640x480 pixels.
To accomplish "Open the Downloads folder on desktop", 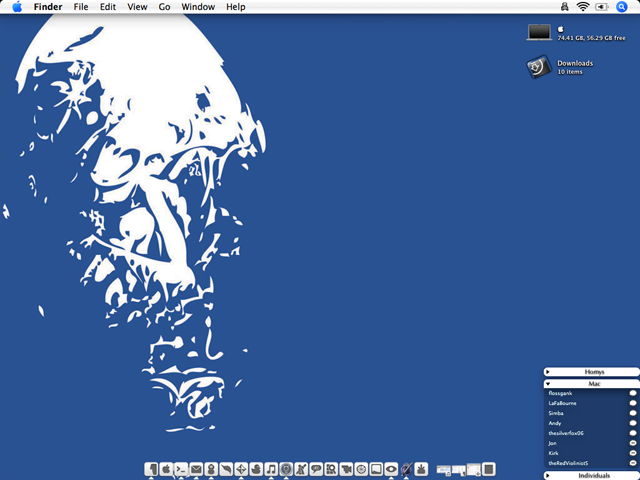I will [539, 67].
